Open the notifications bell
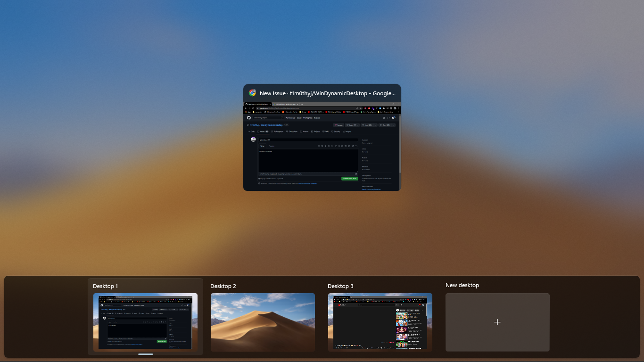The height and width of the screenshot is (362, 644). (x=384, y=118)
